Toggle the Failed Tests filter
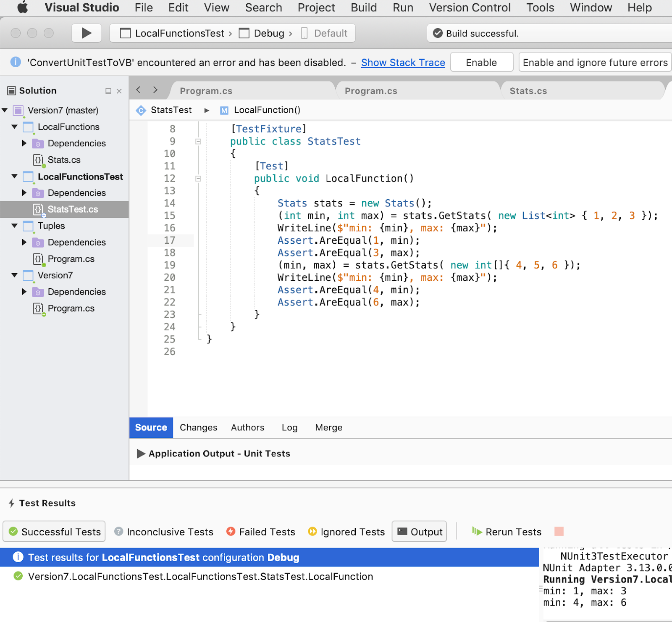 tap(260, 532)
